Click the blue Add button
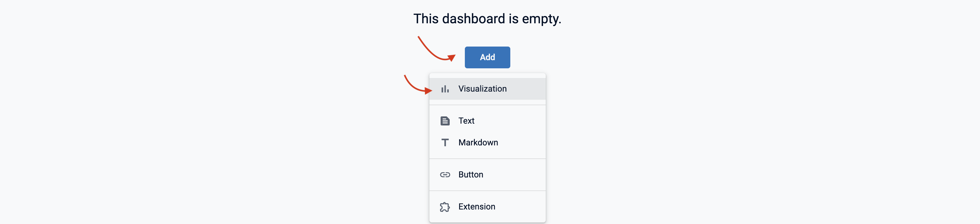The width and height of the screenshot is (980, 224). click(487, 57)
